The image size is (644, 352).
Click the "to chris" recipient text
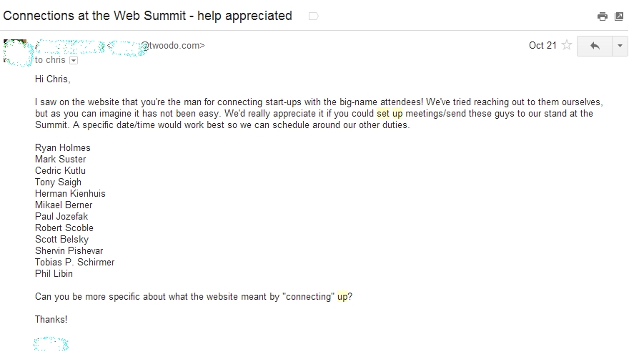click(x=50, y=60)
